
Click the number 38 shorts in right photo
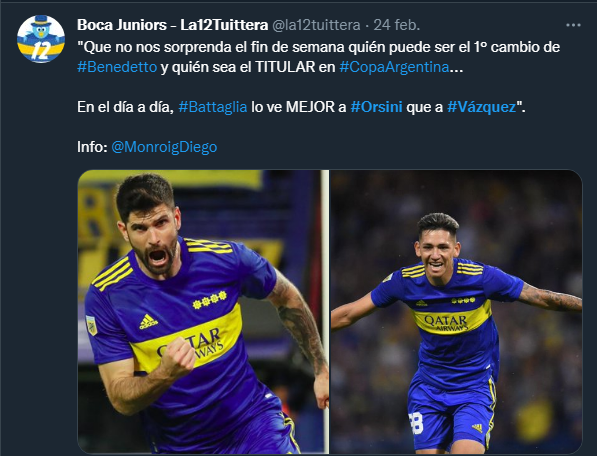[x=416, y=423]
